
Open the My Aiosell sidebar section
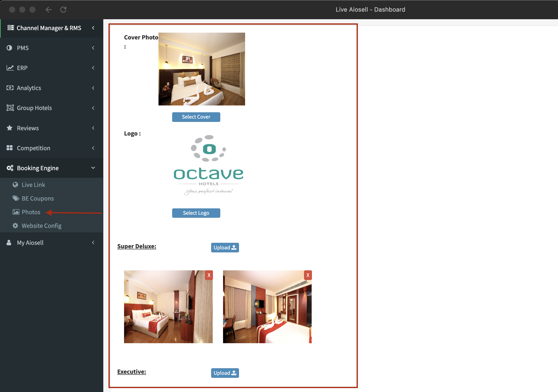tap(51, 243)
